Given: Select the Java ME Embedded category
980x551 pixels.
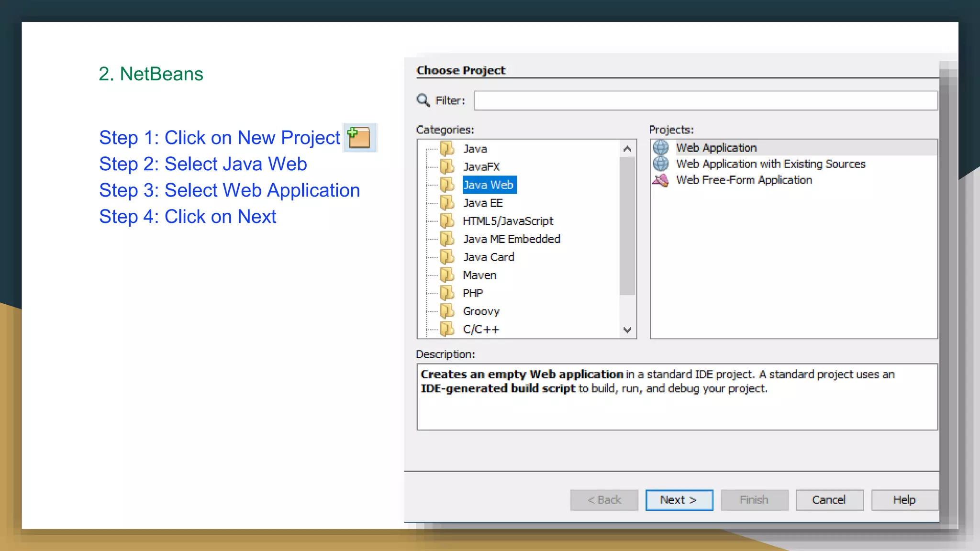Looking at the screenshot, I should (x=511, y=239).
